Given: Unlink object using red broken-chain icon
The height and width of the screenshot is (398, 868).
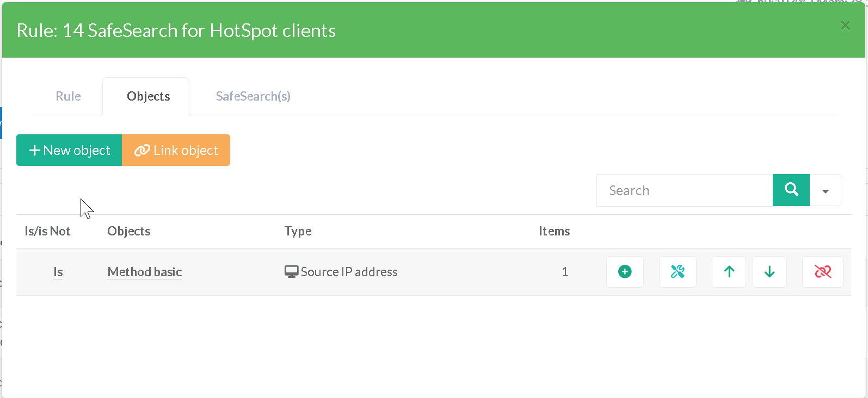Looking at the screenshot, I should tap(822, 272).
